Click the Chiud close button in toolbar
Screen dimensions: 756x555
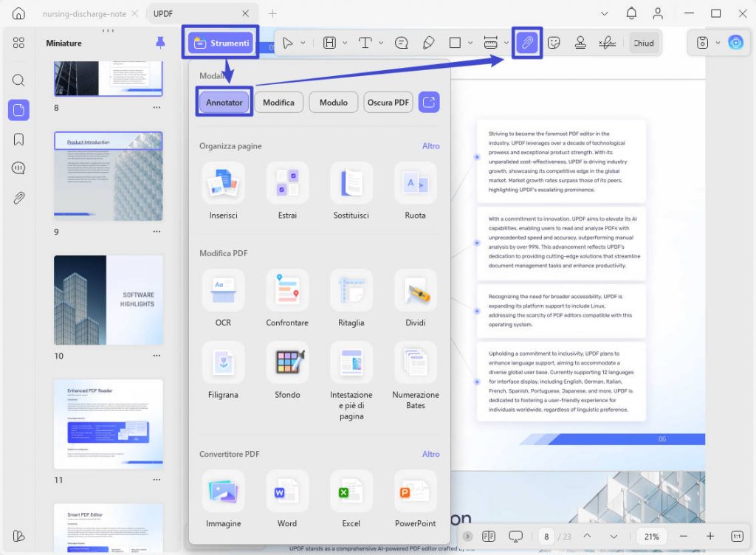[x=644, y=43]
